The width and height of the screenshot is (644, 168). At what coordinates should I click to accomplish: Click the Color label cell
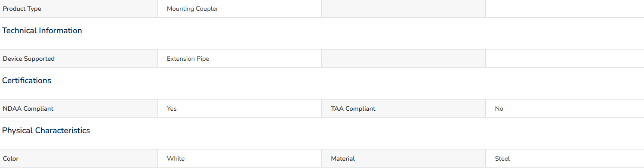(79, 159)
